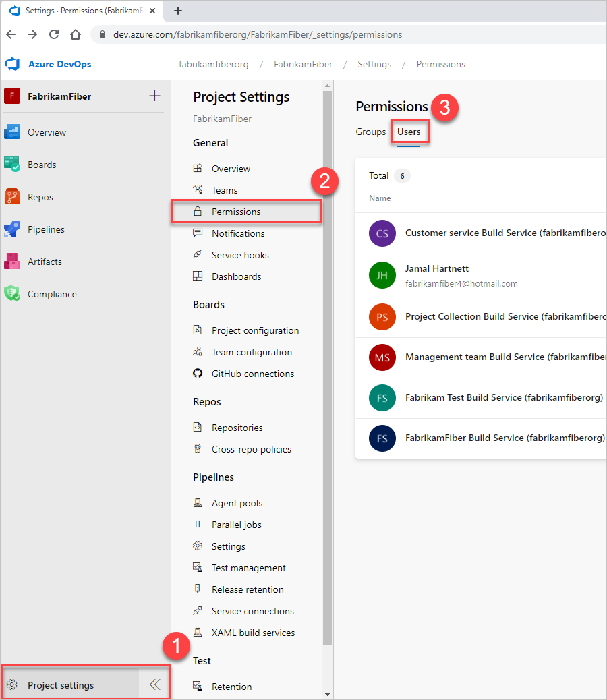Open Boards from the left sidebar
The image size is (607, 700).
(41, 165)
